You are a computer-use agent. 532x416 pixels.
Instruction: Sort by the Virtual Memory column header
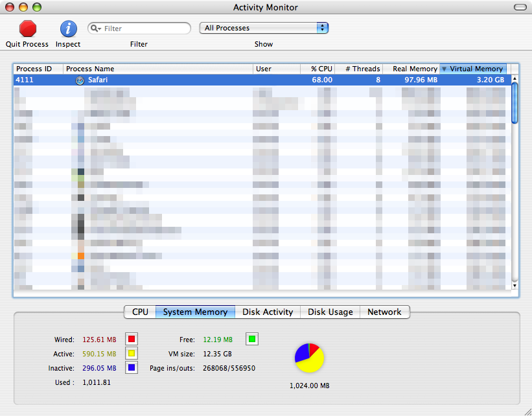[x=473, y=69]
